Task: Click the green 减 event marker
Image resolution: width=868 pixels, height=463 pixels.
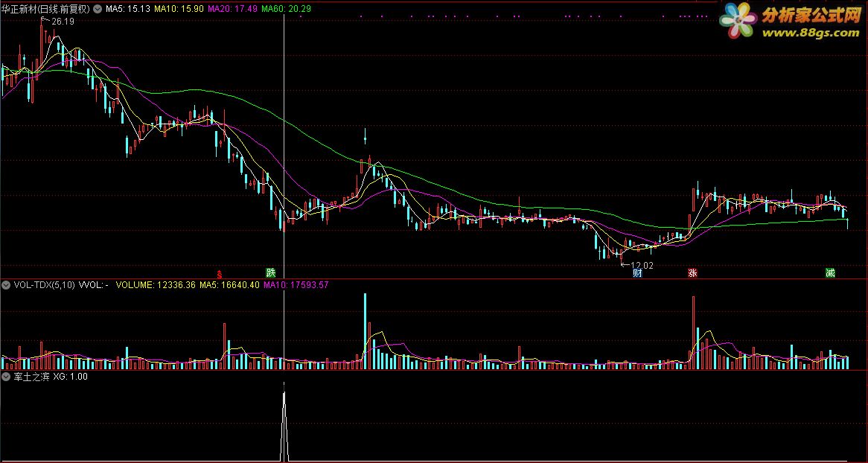Action: [x=830, y=272]
